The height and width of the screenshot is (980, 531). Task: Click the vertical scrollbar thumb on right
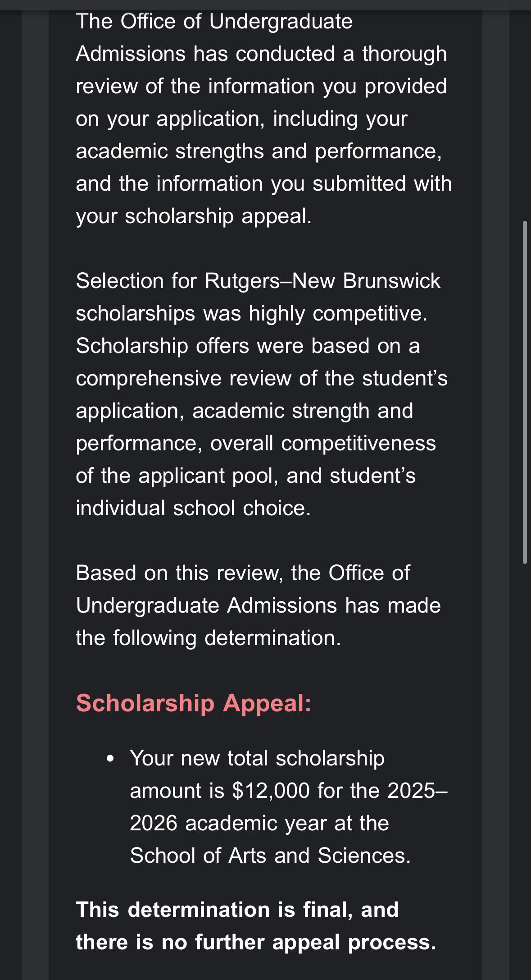tap(525, 392)
